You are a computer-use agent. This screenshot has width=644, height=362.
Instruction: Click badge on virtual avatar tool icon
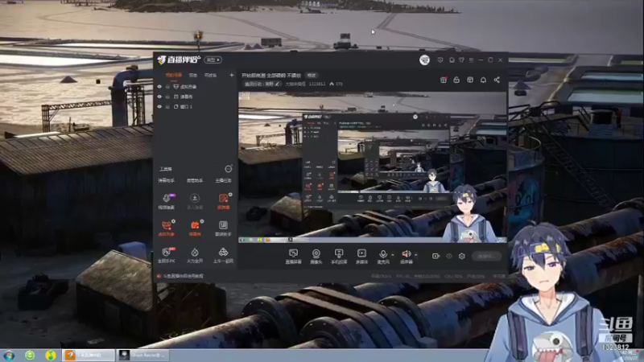pos(173,221)
